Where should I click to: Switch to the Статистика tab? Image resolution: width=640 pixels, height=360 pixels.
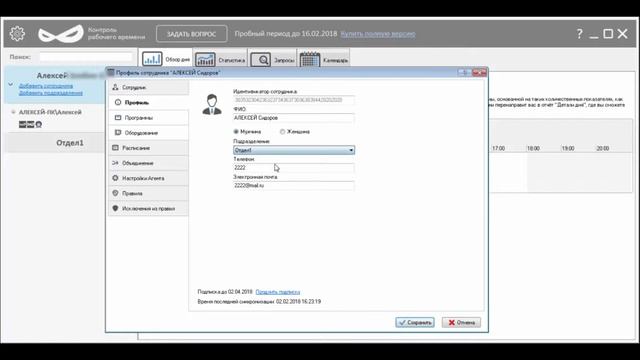pyautogui.click(x=220, y=60)
